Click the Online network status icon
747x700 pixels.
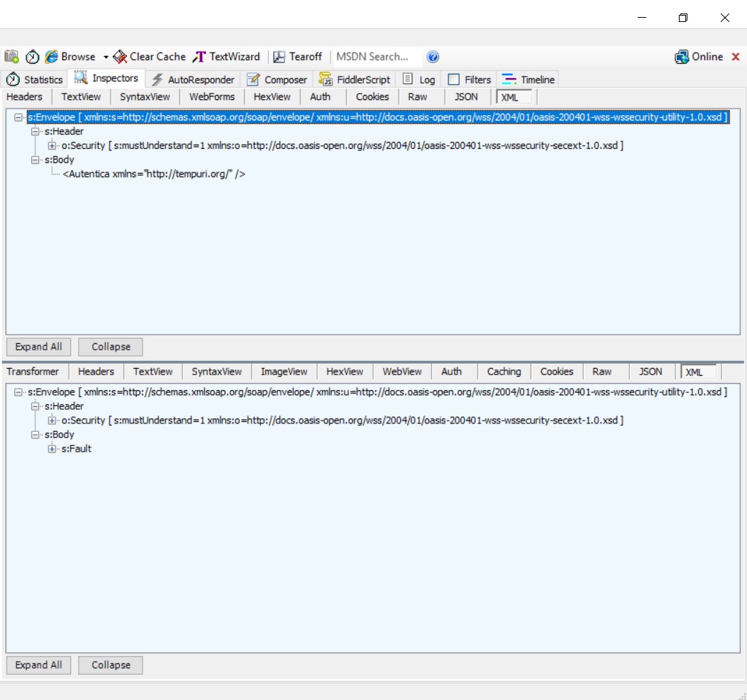pos(682,57)
